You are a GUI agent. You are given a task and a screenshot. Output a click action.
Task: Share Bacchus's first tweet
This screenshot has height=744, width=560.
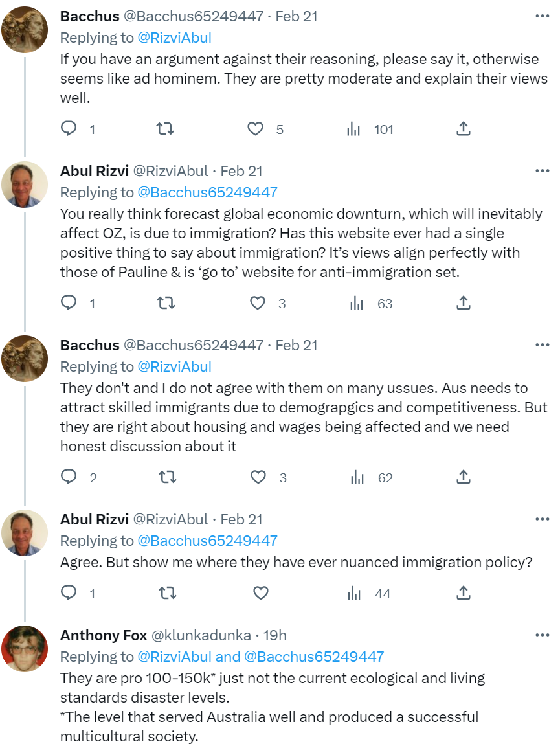tap(463, 129)
